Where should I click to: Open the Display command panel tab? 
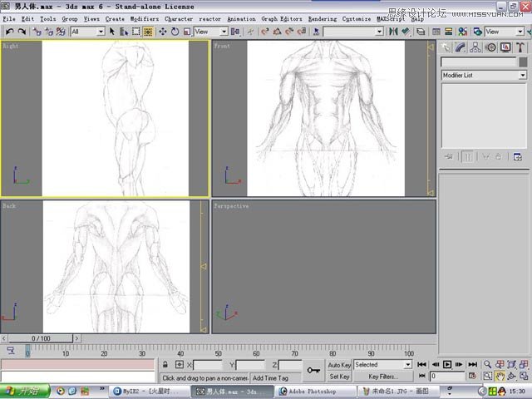pos(504,47)
